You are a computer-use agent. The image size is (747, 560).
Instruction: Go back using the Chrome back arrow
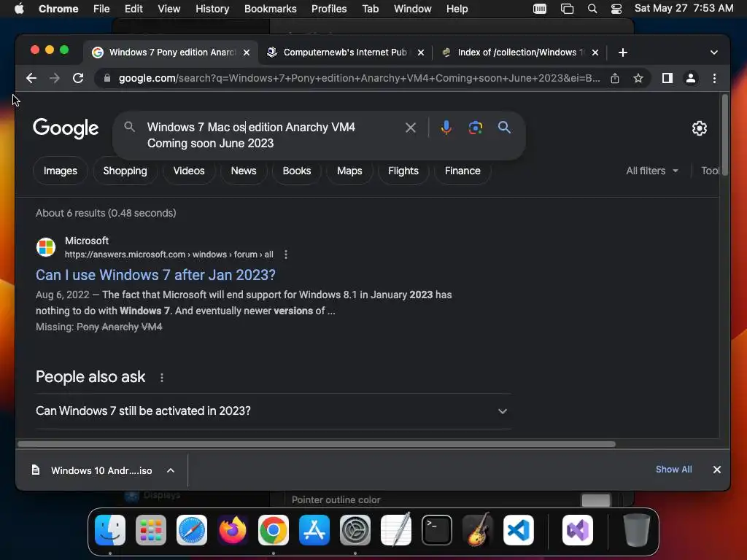(31, 78)
